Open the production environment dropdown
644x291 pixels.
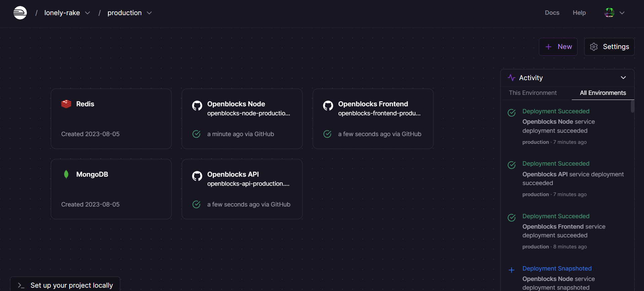[x=130, y=13]
